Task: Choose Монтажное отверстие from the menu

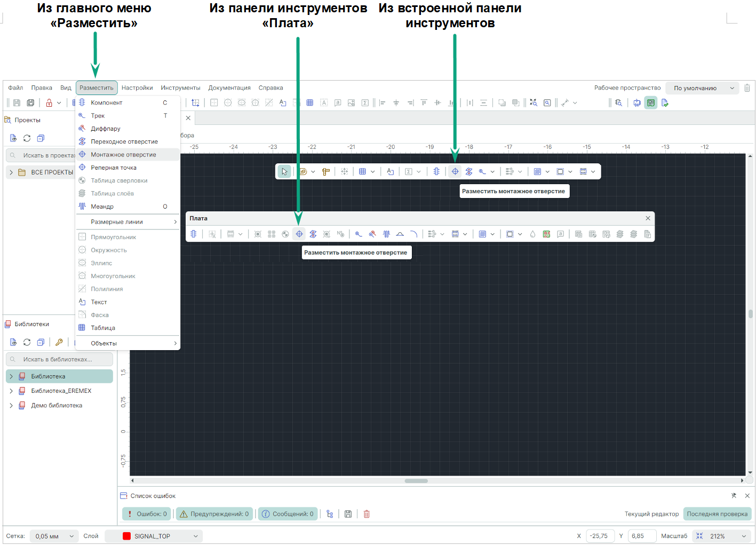Action: click(x=128, y=155)
